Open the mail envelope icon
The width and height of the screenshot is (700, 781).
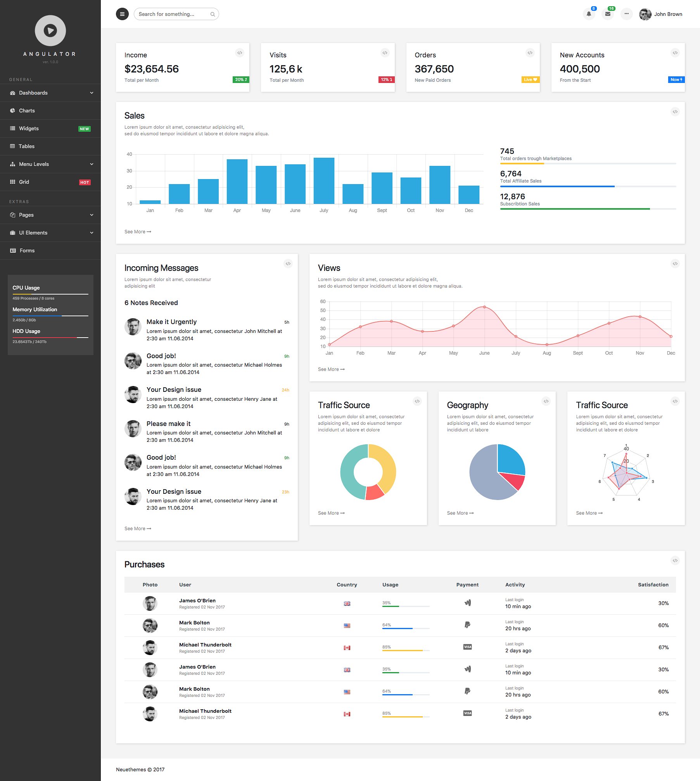[608, 14]
